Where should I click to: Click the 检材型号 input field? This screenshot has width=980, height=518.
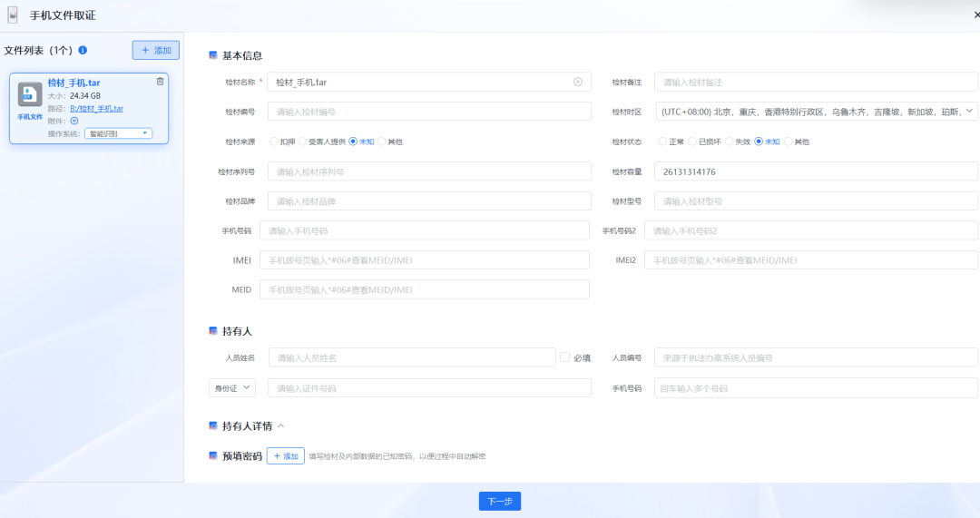[817, 201]
